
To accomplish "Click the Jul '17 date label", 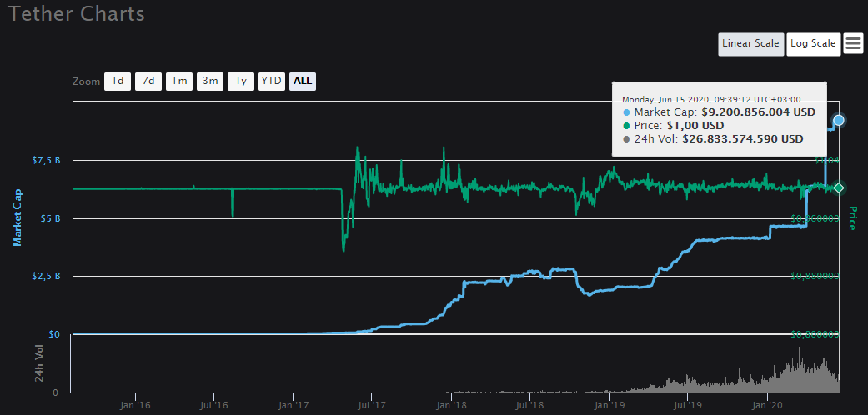I will pos(372,404).
